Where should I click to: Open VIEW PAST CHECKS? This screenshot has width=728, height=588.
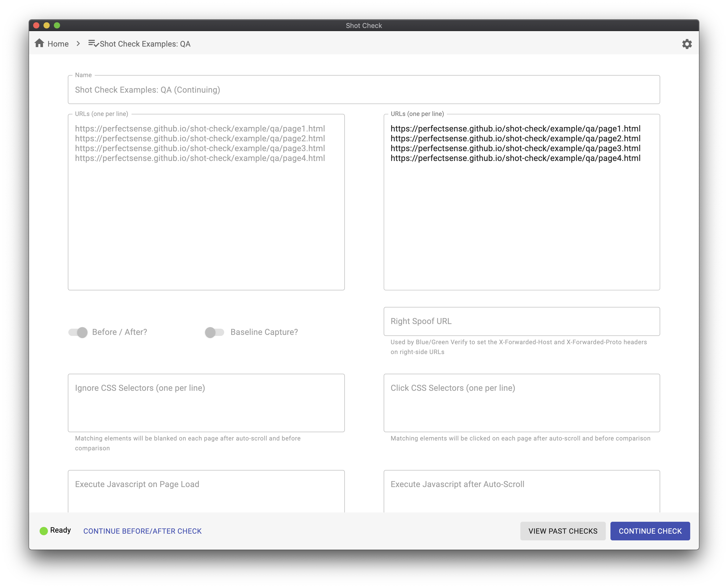point(563,531)
